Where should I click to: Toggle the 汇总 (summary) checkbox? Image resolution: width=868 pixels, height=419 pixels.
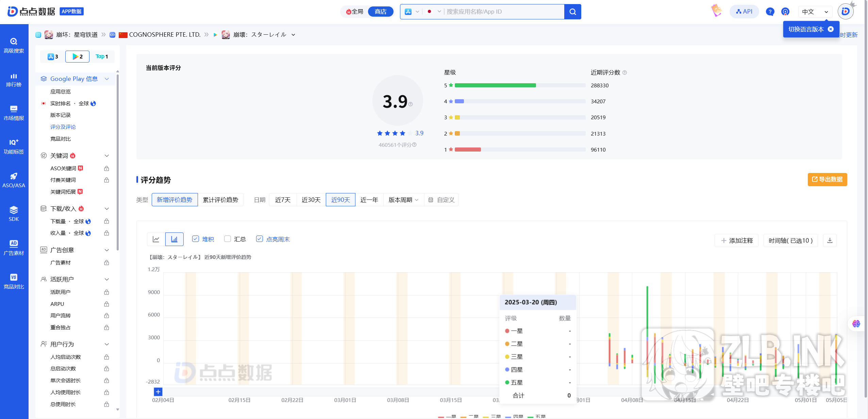228,239
